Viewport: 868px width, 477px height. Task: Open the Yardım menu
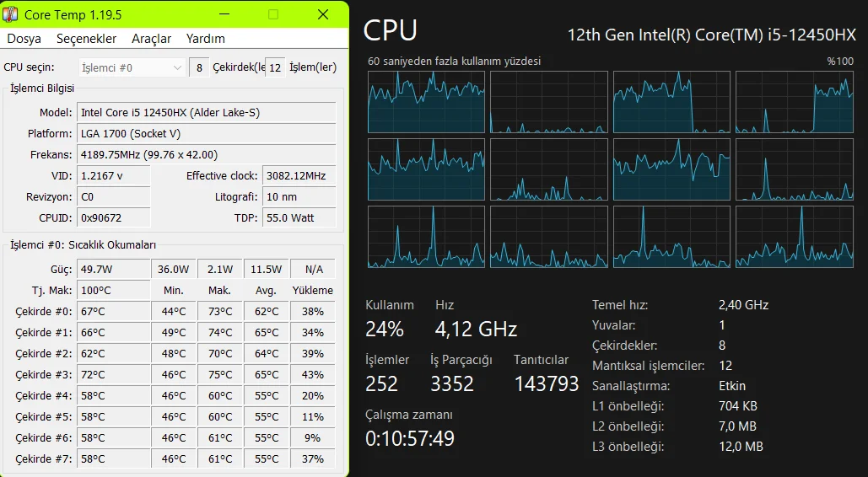tap(206, 39)
